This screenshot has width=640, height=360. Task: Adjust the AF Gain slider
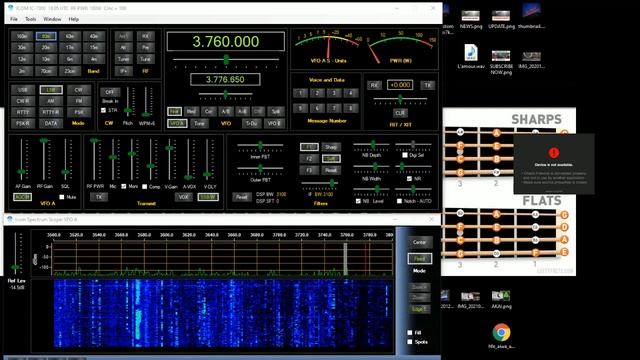tap(22, 160)
